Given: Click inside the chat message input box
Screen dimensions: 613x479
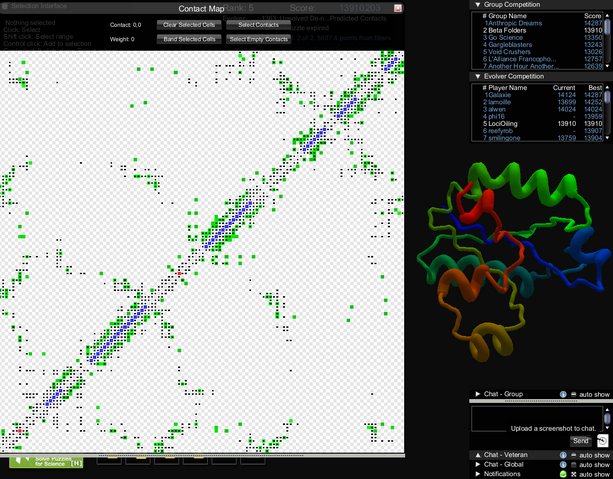Looking at the screenshot, I should (x=537, y=419).
